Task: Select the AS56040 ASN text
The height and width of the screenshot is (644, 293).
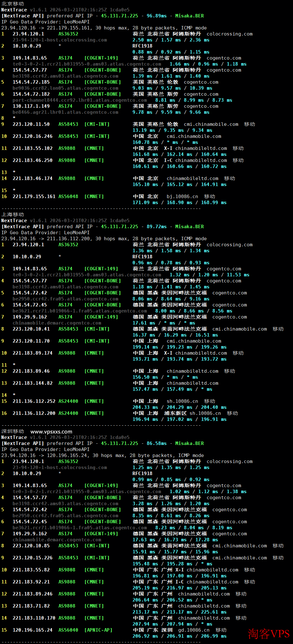Action: [68, 630]
